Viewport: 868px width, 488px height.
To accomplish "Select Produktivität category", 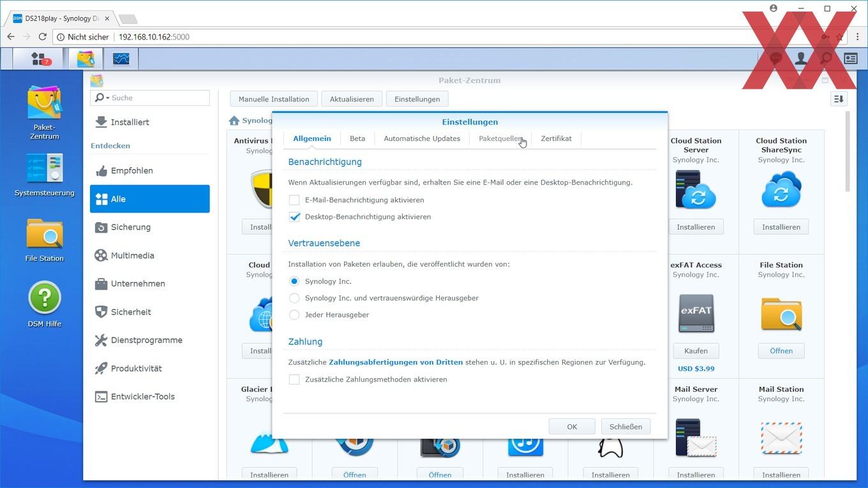I will [x=149, y=368].
